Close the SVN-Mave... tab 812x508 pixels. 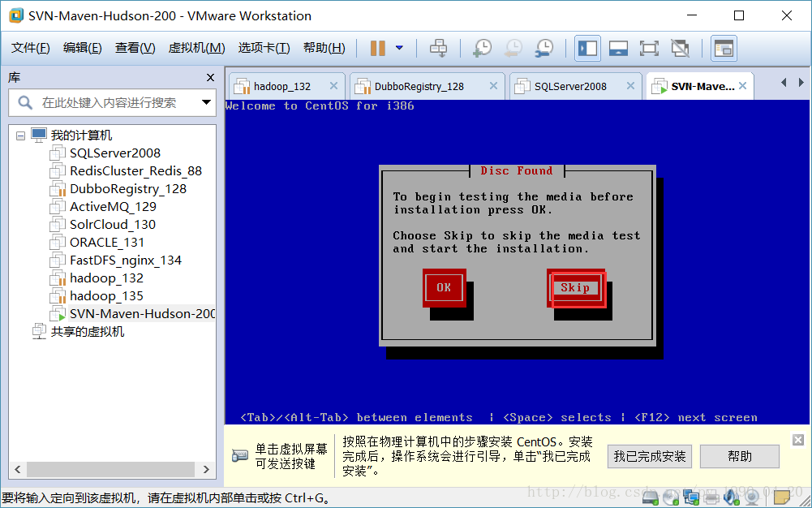742,86
